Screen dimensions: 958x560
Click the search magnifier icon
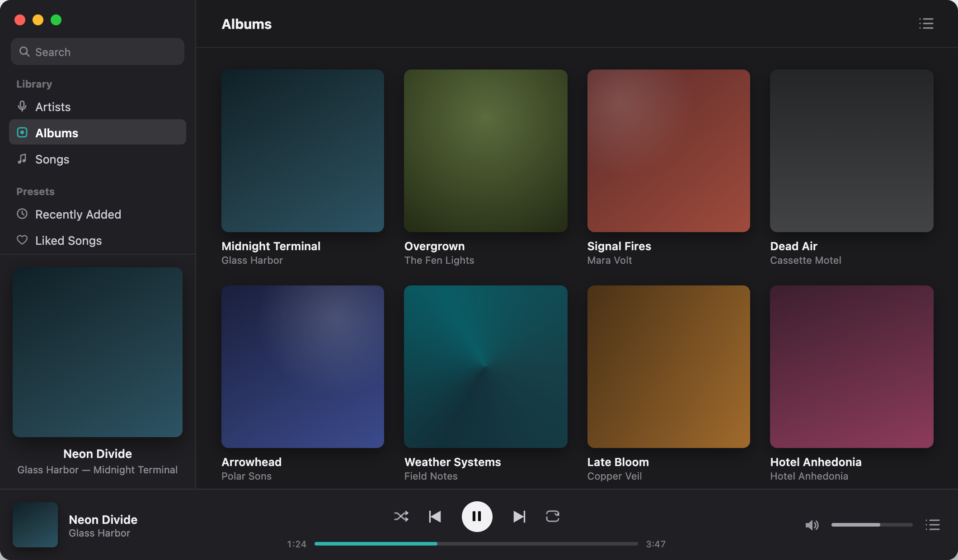pos(24,52)
